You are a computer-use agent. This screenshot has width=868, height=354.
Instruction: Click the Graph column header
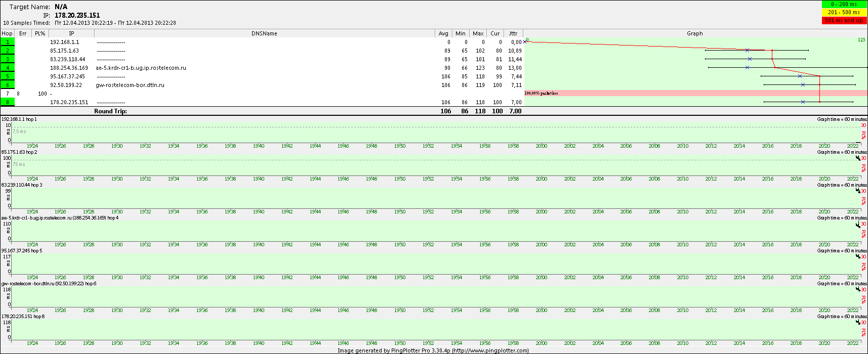pyautogui.click(x=694, y=33)
